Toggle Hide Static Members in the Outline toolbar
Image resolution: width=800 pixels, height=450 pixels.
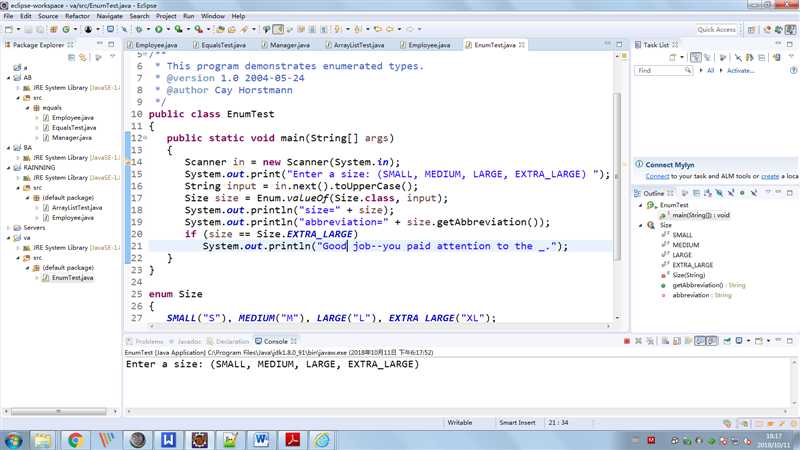tap(731, 193)
